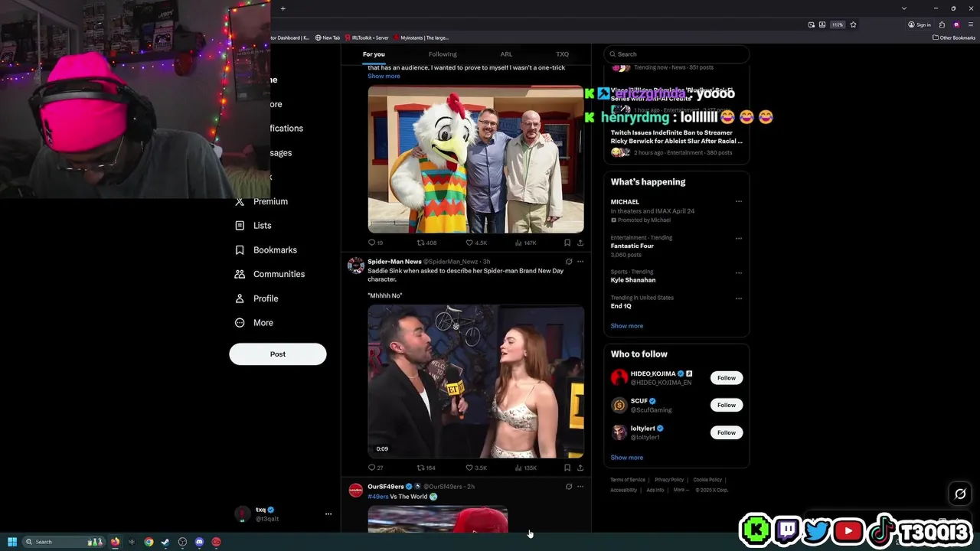The height and width of the screenshot is (551, 980).
Task: Open more options on OurSF49ers post
Action: pos(580,487)
